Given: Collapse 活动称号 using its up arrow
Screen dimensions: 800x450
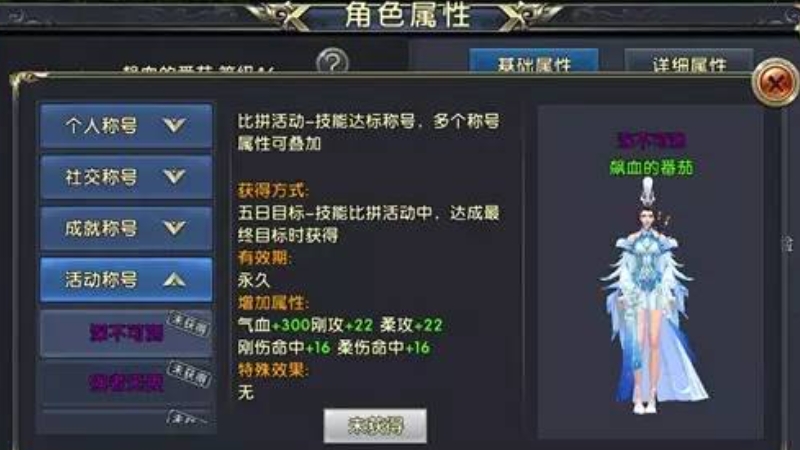Looking at the screenshot, I should [174, 280].
